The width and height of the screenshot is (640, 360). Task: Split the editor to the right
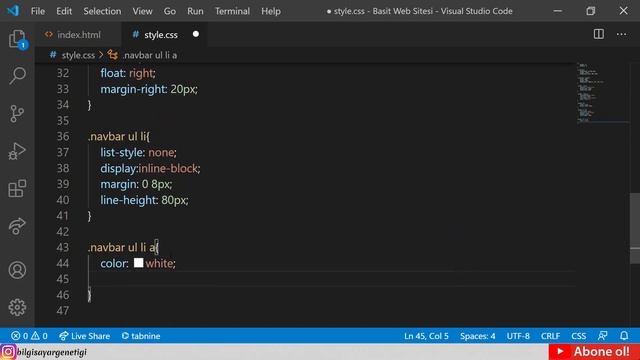598,34
